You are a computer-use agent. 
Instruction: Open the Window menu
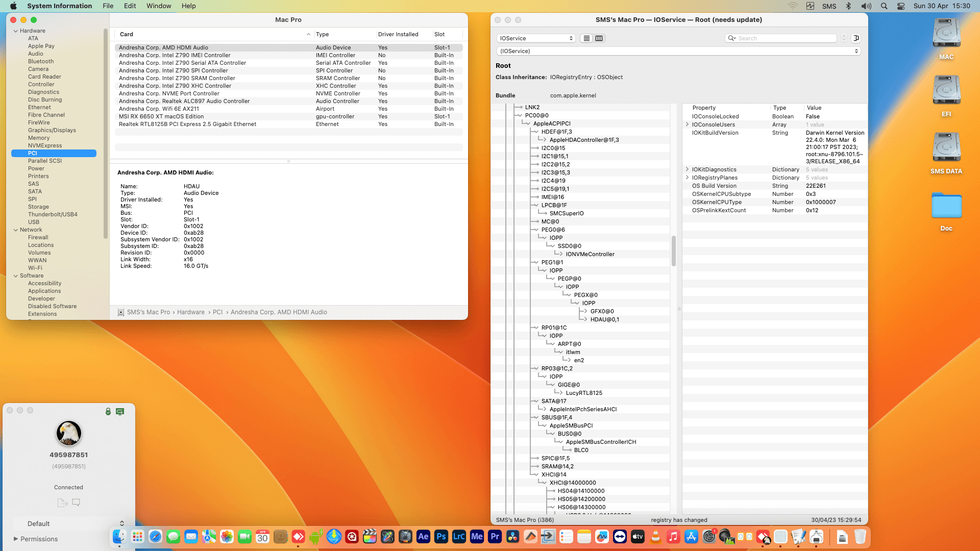pos(159,6)
